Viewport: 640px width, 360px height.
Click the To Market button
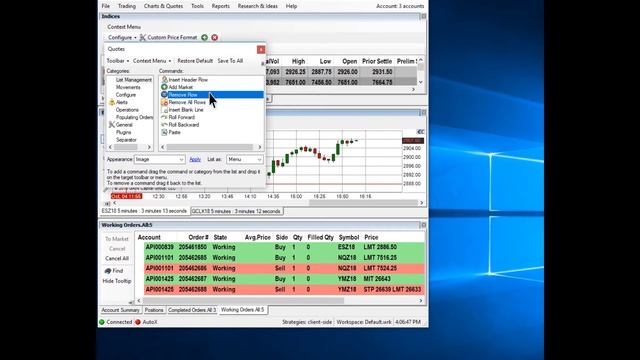(x=117, y=239)
